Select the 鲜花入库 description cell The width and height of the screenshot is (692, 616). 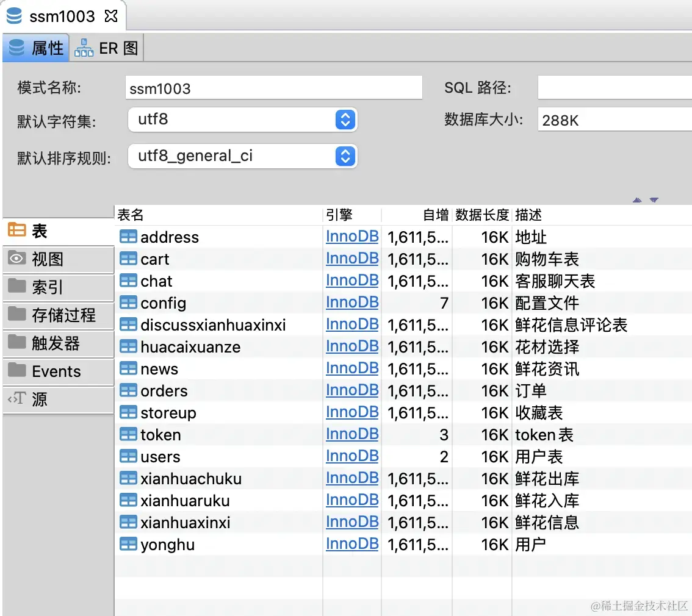(547, 501)
